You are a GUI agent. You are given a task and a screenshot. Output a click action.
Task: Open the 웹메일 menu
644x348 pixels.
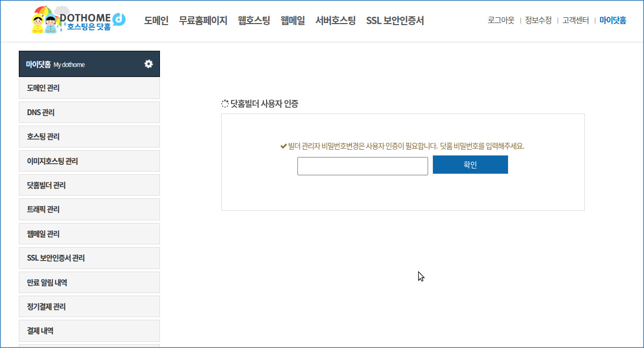[x=293, y=21]
